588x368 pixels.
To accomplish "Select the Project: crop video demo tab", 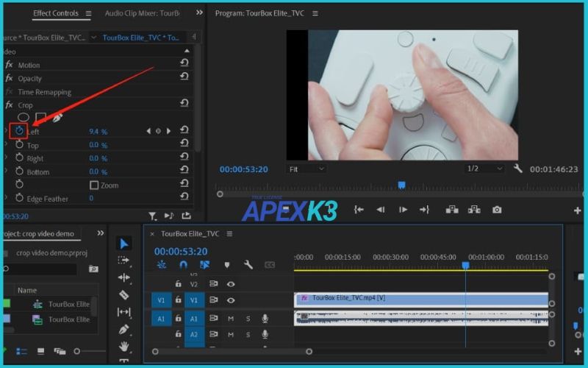I will click(39, 233).
